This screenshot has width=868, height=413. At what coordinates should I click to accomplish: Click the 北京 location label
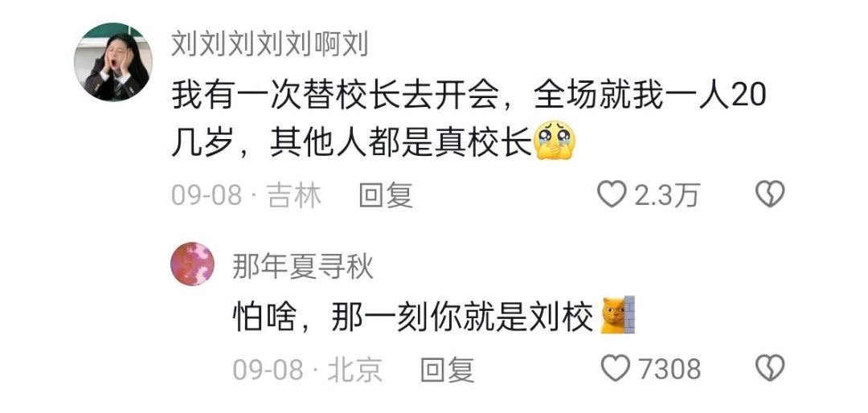click(x=355, y=370)
